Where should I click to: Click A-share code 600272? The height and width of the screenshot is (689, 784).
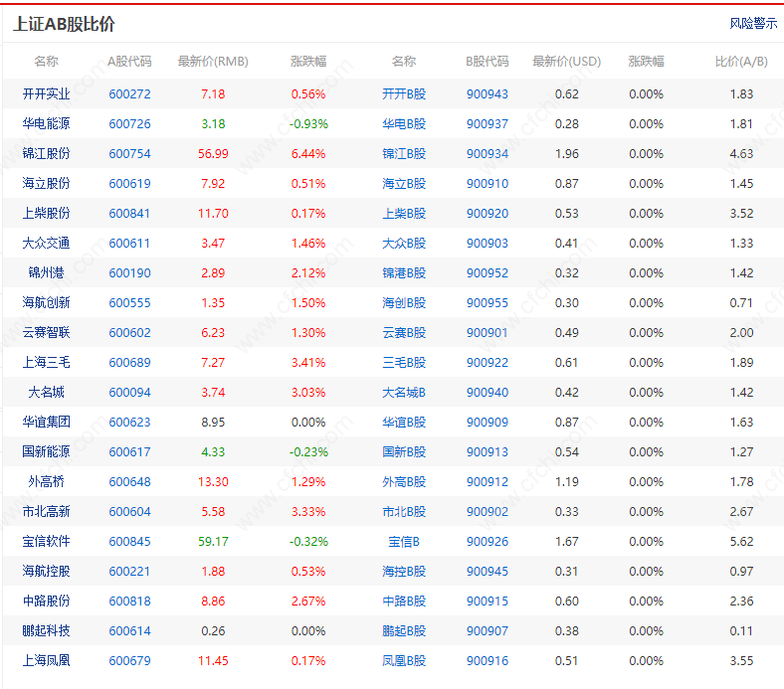point(129,94)
